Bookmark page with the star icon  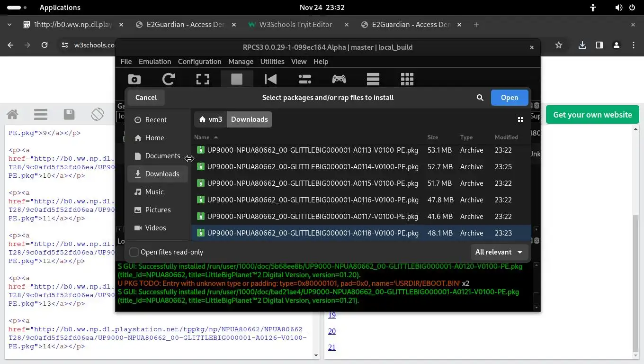click(559, 45)
